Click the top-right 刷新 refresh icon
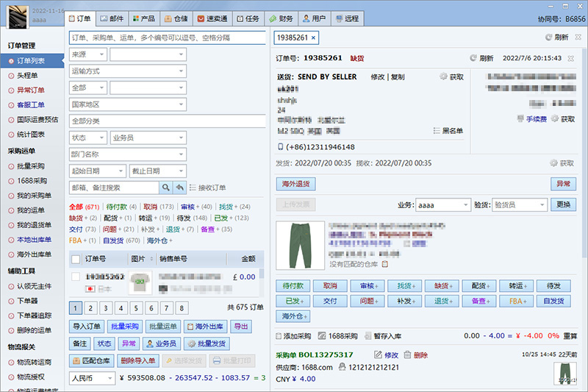This screenshot has height=392, width=588. (548, 37)
